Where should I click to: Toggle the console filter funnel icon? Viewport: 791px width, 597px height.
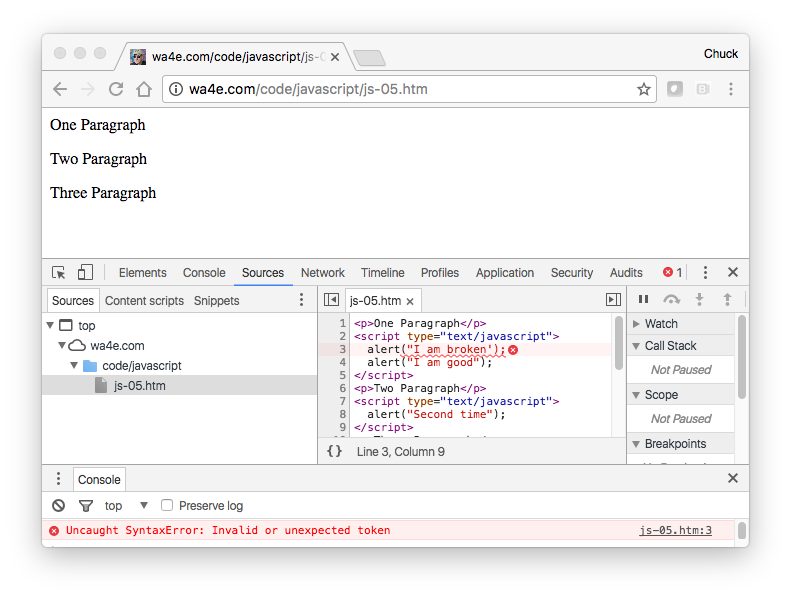(x=86, y=505)
